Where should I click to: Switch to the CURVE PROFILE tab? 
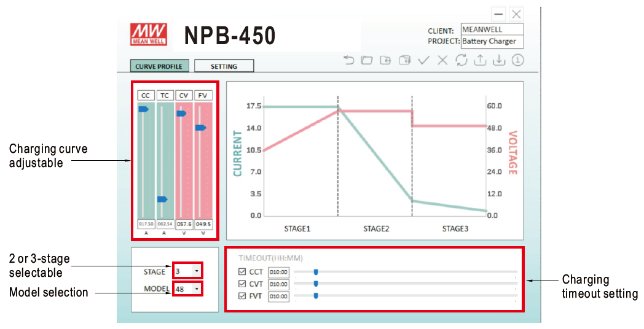click(159, 66)
